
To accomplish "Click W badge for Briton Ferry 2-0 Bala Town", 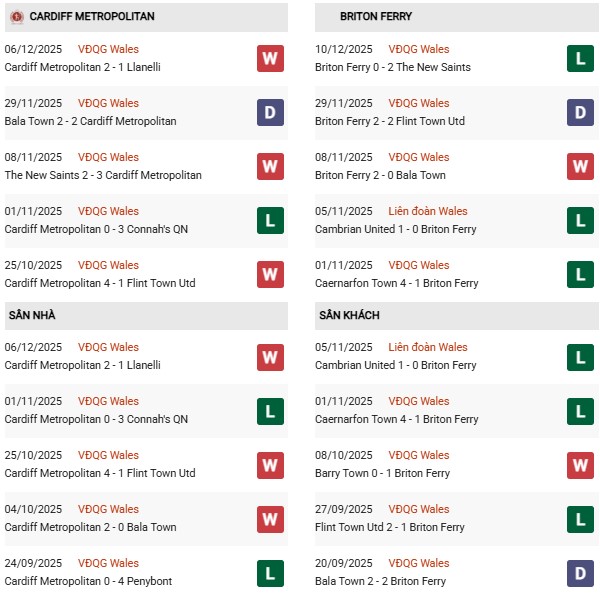I will coord(580,166).
